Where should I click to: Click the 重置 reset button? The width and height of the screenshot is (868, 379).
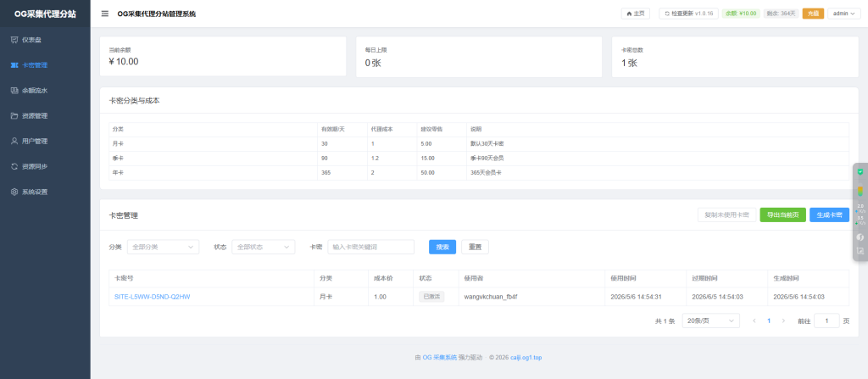tap(475, 247)
